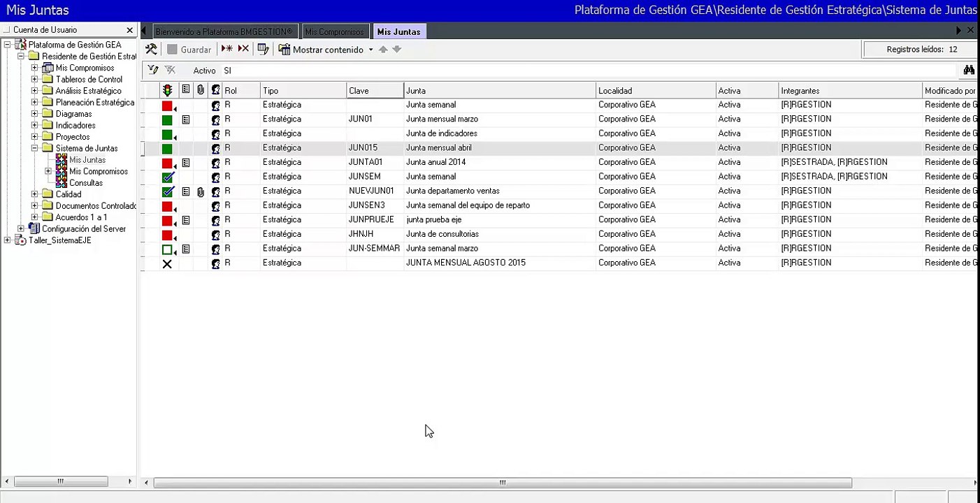Expand the Diagramas folder
Screen dimensions: 980x503
[34, 114]
